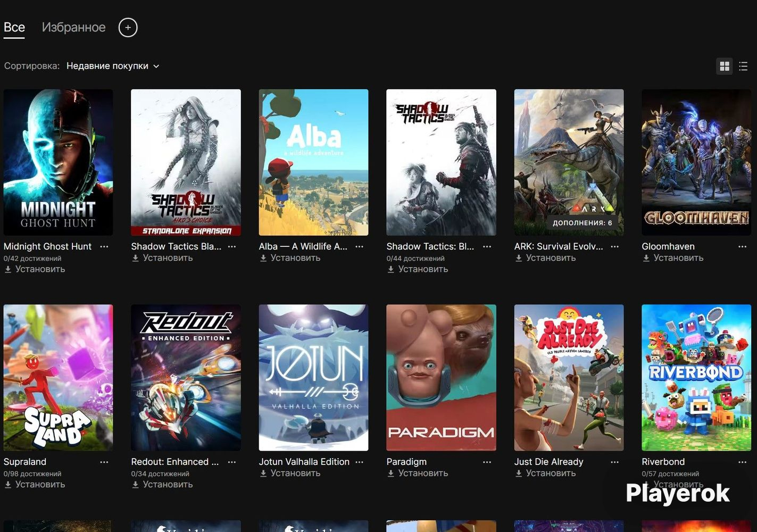Install Alba — A Wildlife Adventure
This screenshot has height=532, width=757.
(x=290, y=258)
